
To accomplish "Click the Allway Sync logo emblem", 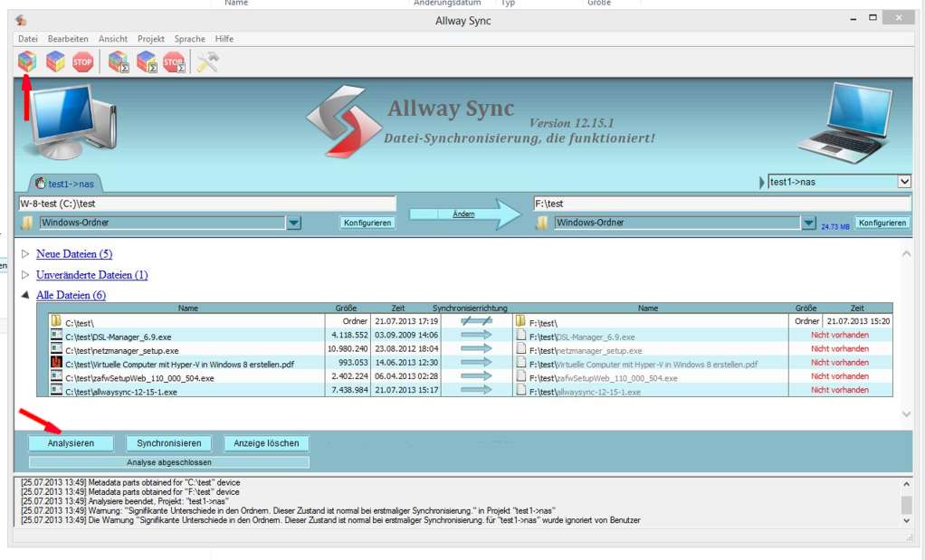I will (345, 121).
